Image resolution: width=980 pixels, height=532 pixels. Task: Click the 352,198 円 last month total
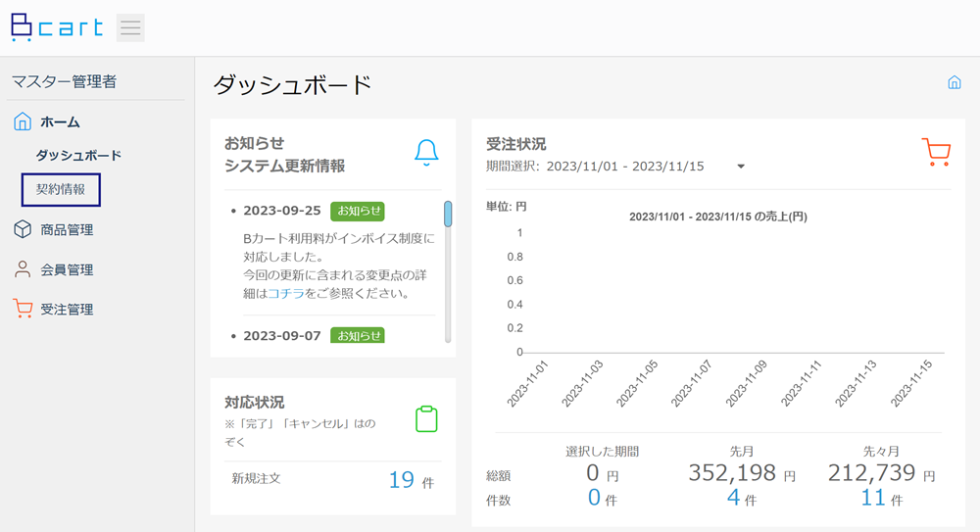tap(742, 473)
